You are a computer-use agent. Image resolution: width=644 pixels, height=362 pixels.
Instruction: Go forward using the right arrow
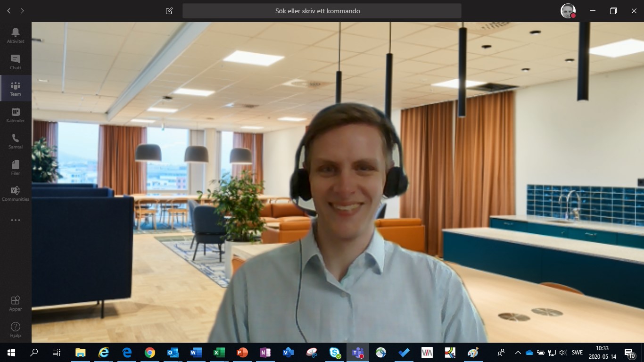point(22,11)
